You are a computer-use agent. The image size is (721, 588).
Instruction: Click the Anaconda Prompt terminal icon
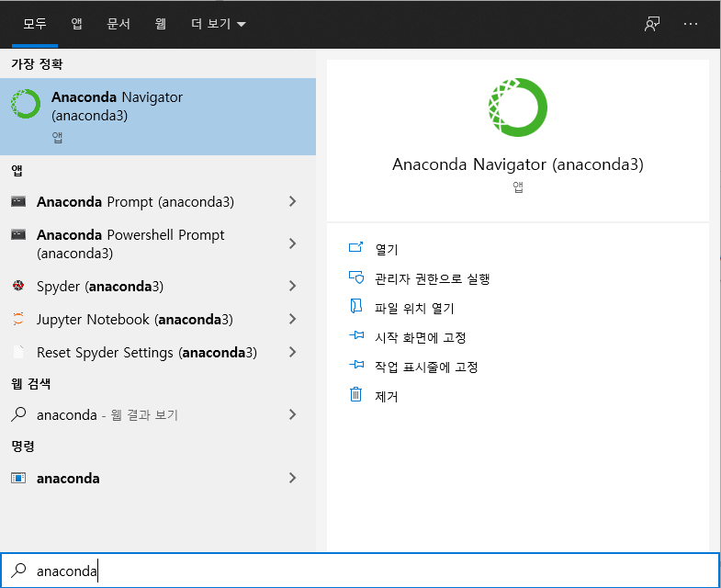[x=18, y=201]
